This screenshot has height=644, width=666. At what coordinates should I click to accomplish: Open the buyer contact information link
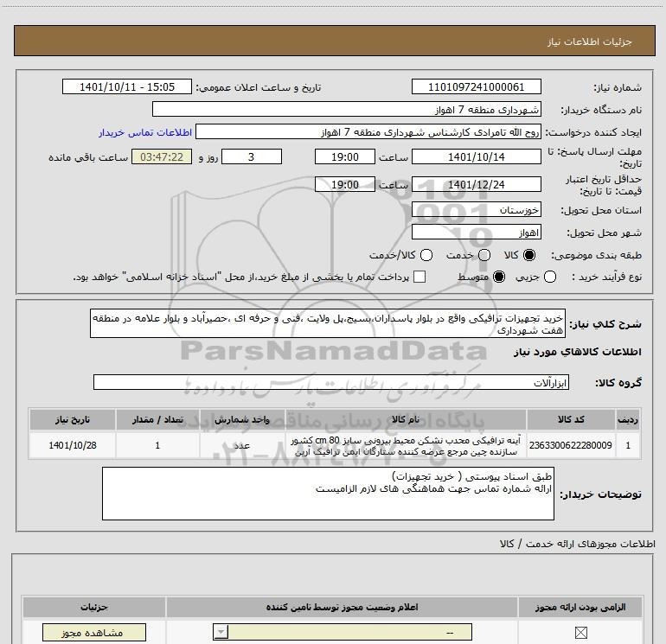tap(145, 132)
